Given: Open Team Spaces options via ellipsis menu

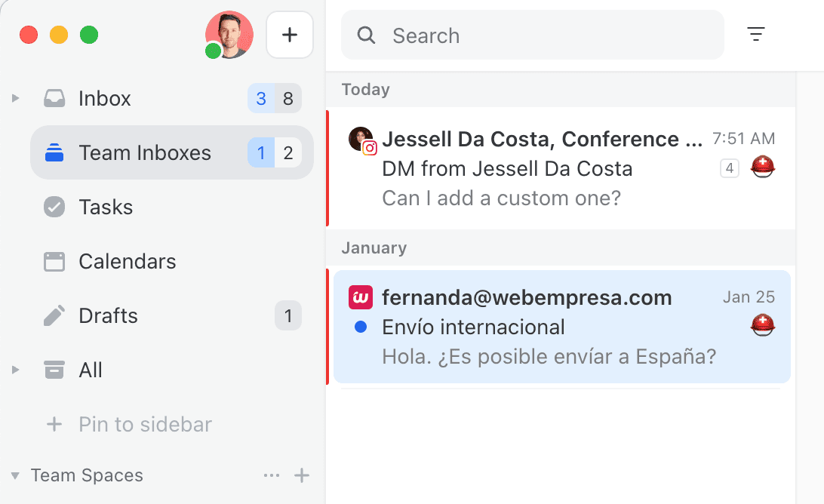Looking at the screenshot, I should [271, 475].
